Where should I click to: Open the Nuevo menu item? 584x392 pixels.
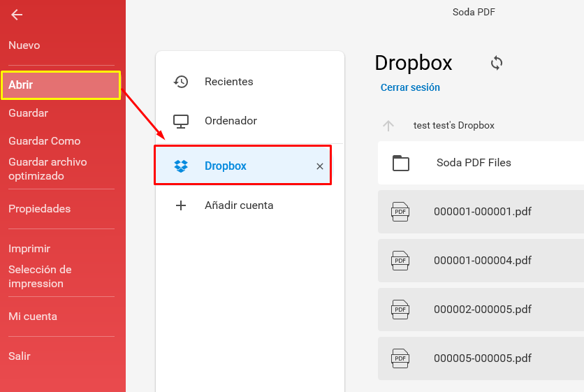[24, 45]
